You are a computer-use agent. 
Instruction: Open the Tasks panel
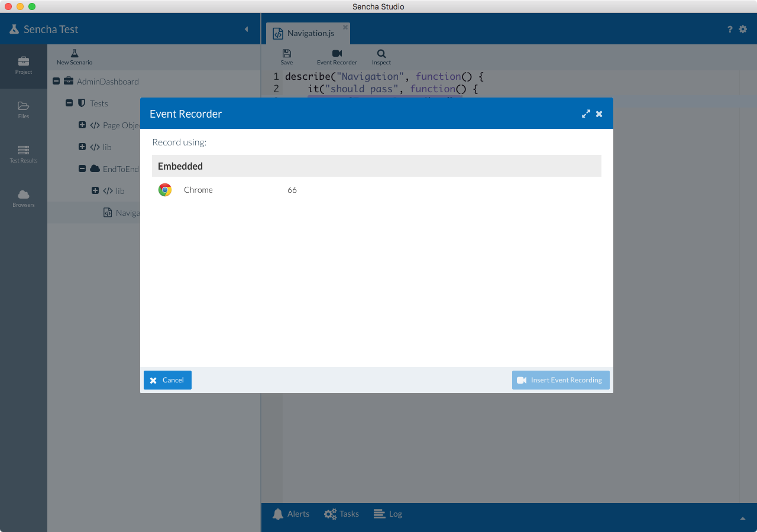(342, 514)
